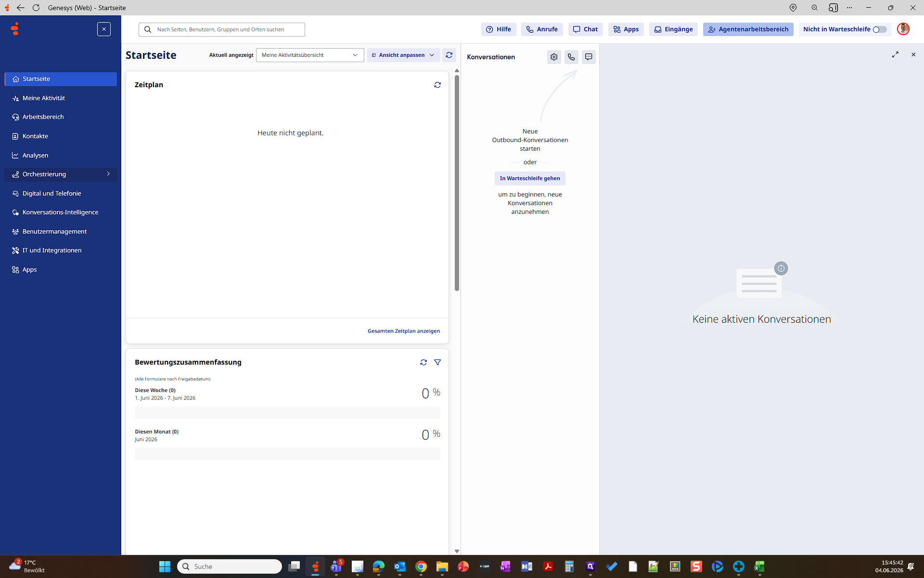924x578 pixels.
Task: Open Kontakte in the sidebar
Action: point(61,136)
